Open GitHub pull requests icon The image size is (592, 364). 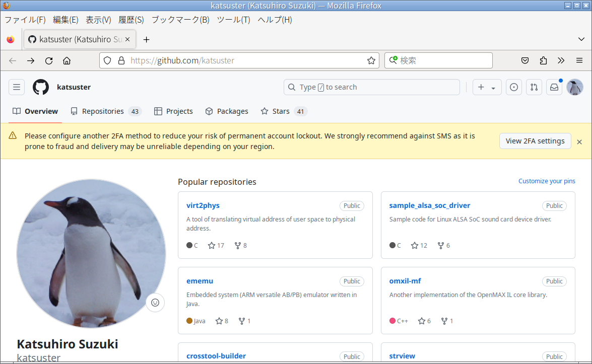[x=534, y=87]
